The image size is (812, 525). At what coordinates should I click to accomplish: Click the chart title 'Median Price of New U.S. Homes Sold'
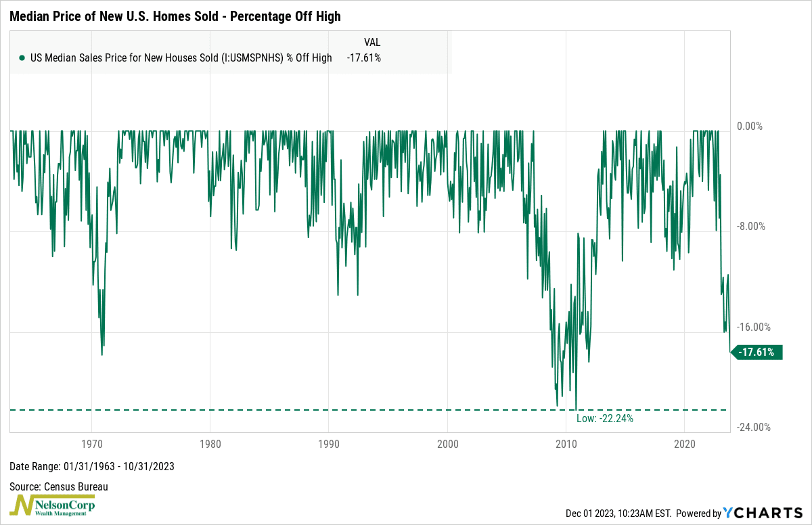pos(175,15)
